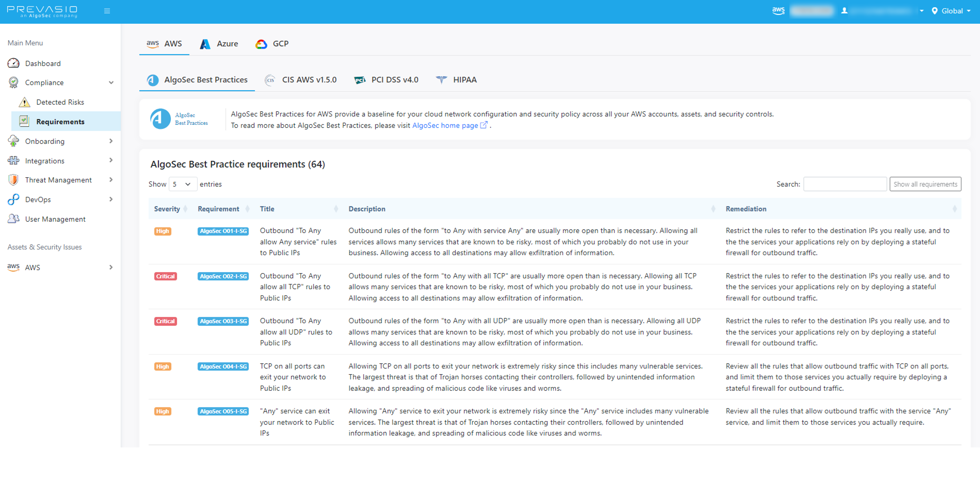Sort table by Remediation column
The image size is (980, 484).
[840, 209]
